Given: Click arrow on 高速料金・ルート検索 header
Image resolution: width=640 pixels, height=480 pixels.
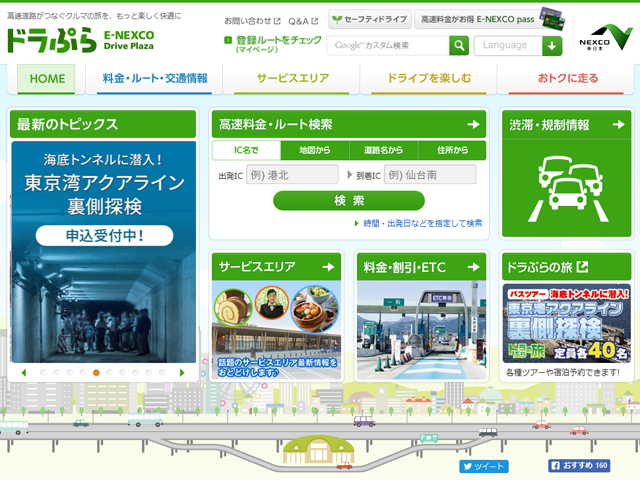Looking at the screenshot, I should click(473, 125).
